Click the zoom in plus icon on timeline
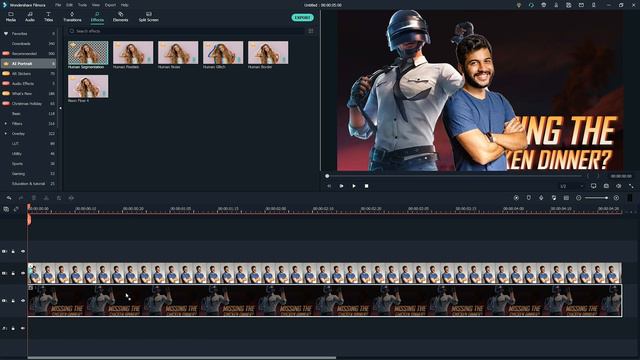Image resolution: width=640 pixels, height=360 pixels. (x=616, y=198)
